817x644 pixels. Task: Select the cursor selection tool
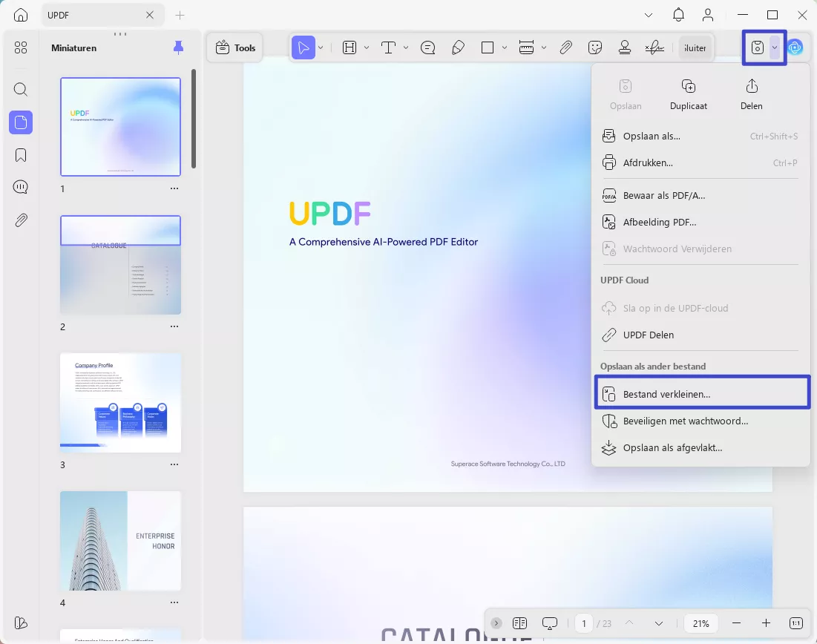point(303,48)
